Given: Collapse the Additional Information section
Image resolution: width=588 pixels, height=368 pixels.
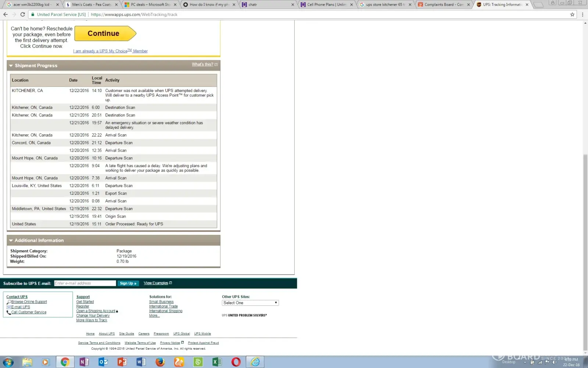Looking at the screenshot, I should coord(11,241).
